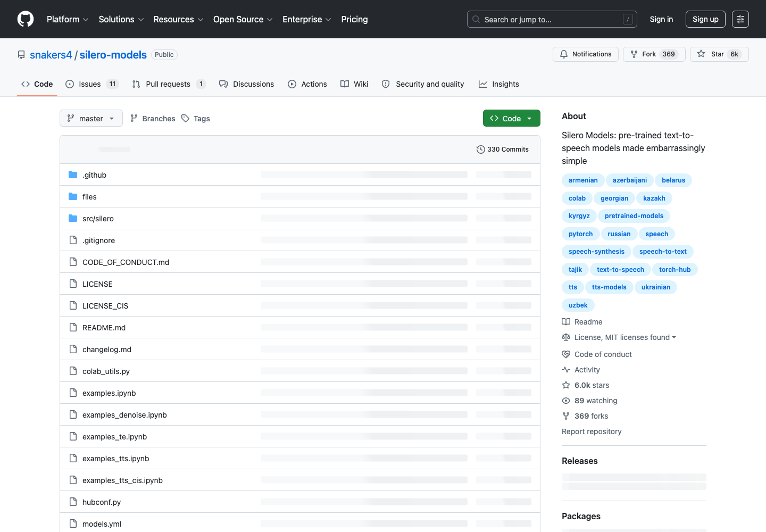766x532 pixels.
Task: Select the ukrainian topic tag
Action: (x=656, y=287)
